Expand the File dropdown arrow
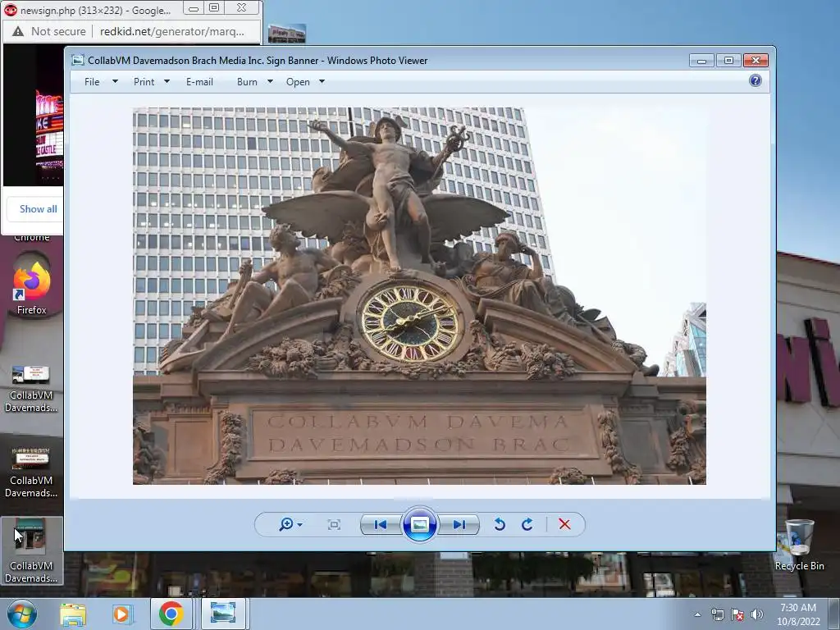 point(115,82)
